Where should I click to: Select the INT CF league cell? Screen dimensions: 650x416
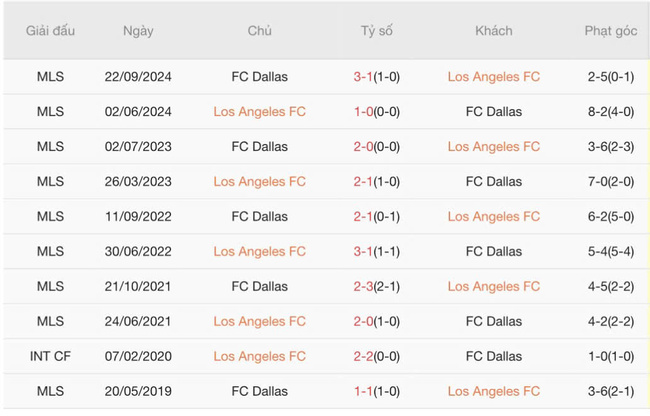(50, 357)
